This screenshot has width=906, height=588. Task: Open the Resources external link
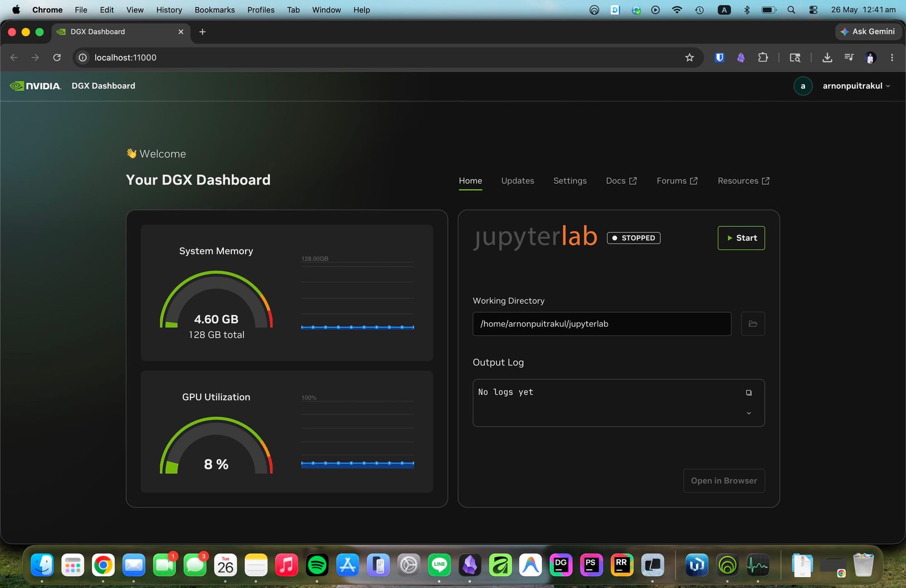[x=743, y=181]
